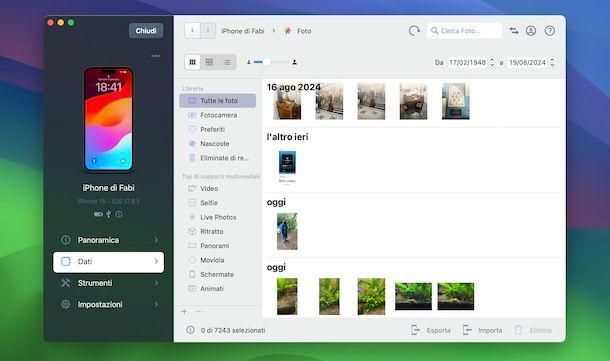Open the transfers arrows icon
Screen dimensions: 610x361
click(514, 31)
